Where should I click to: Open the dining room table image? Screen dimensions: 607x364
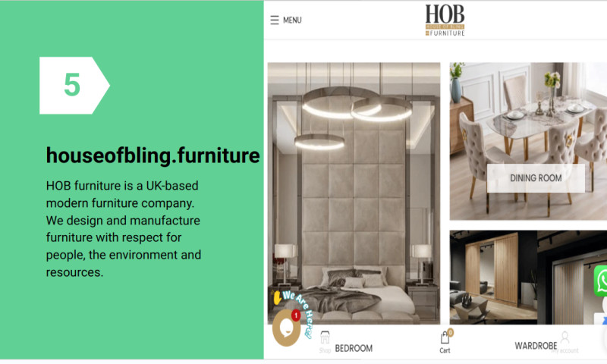(x=528, y=141)
